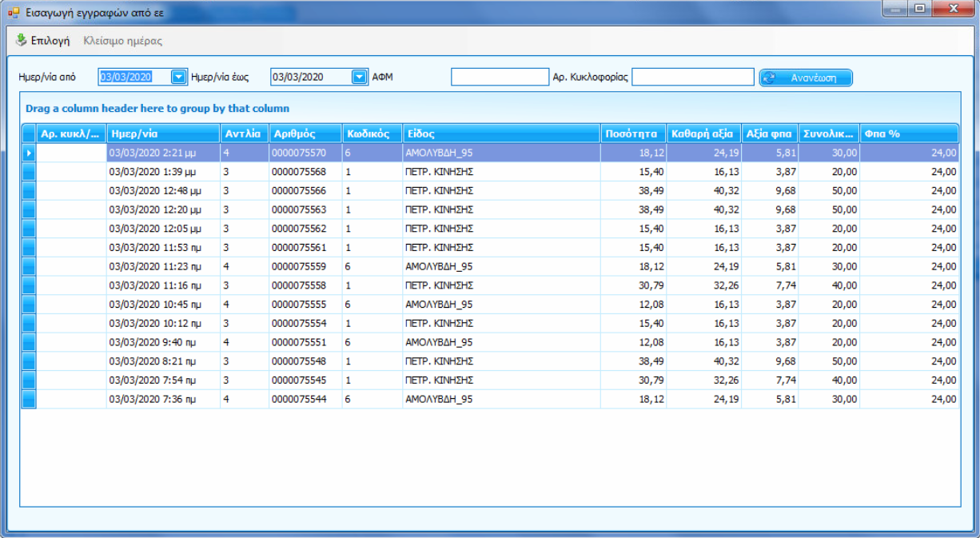
Task: Maximize the application window
Action: tap(921, 10)
